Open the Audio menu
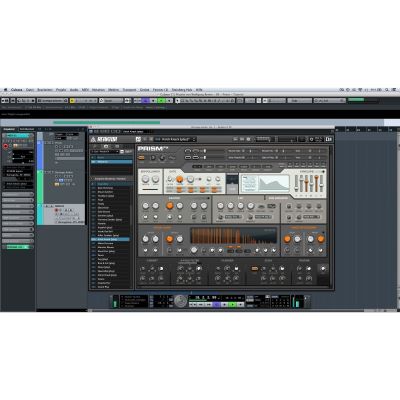 (x=74, y=90)
